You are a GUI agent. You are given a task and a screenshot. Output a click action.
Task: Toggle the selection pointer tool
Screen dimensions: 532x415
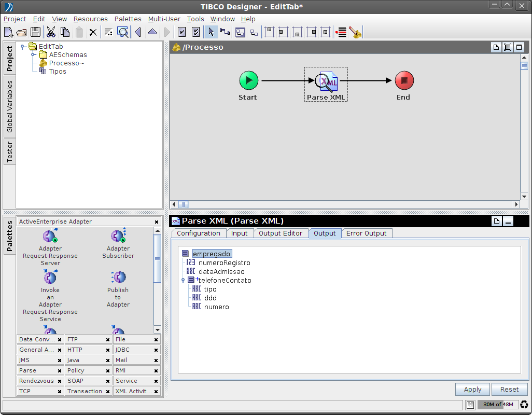[x=211, y=32]
